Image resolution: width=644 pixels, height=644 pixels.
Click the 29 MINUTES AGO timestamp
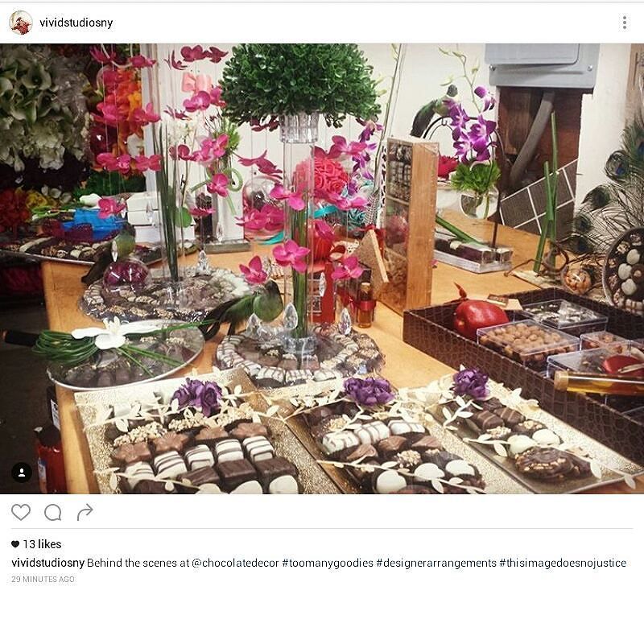(x=43, y=579)
